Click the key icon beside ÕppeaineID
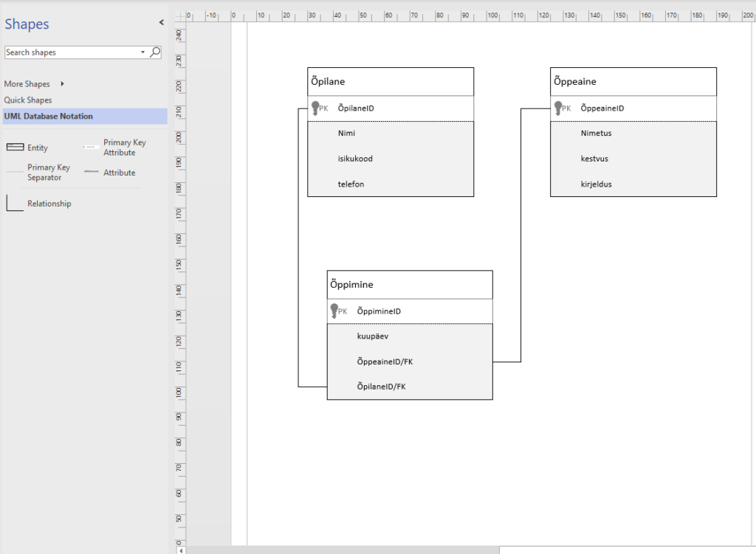This screenshot has height=554, width=756. (560, 108)
